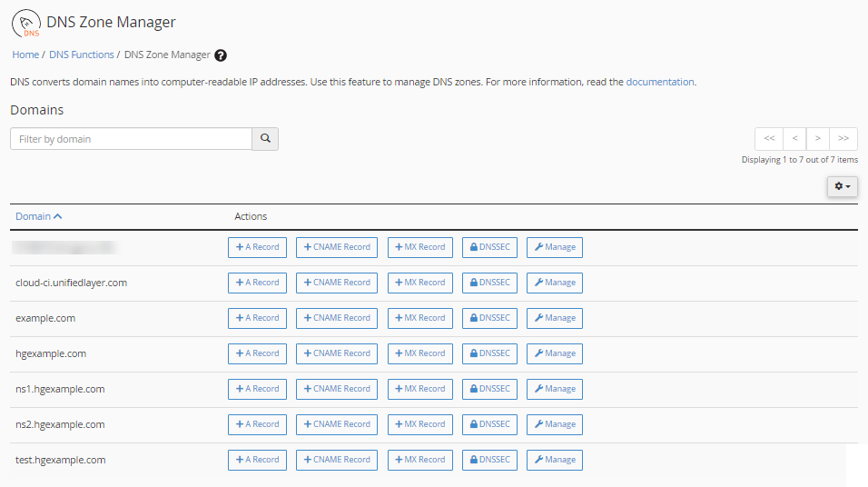Open the gear settings dropdown

(x=842, y=186)
